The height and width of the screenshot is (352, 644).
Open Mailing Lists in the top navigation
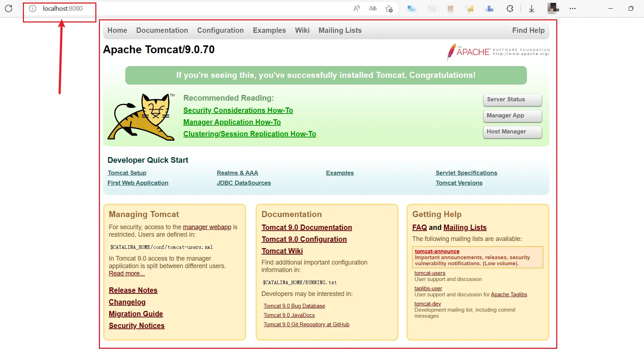(x=340, y=30)
